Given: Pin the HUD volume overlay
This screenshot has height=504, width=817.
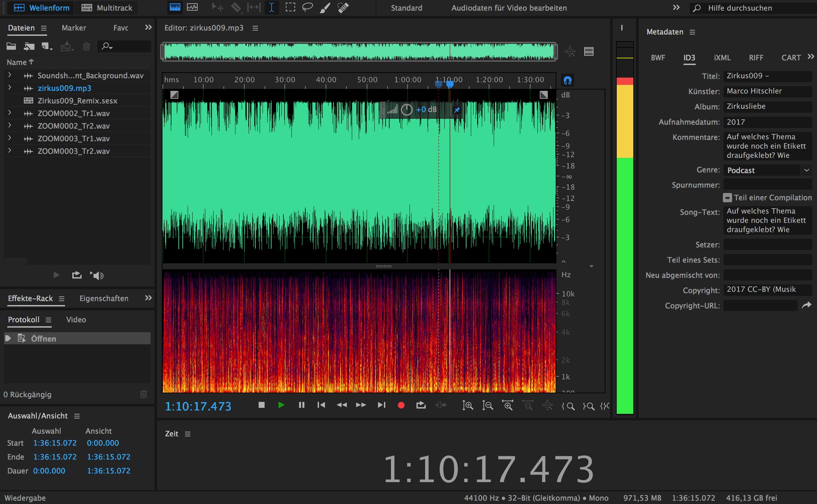Looking at the screenshot, I should point(457,110).
